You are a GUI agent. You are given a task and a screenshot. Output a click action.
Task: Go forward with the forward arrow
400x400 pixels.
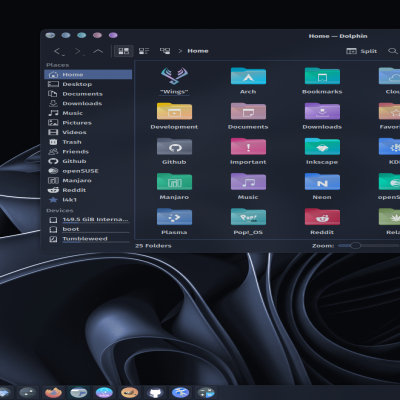[78, 51]
